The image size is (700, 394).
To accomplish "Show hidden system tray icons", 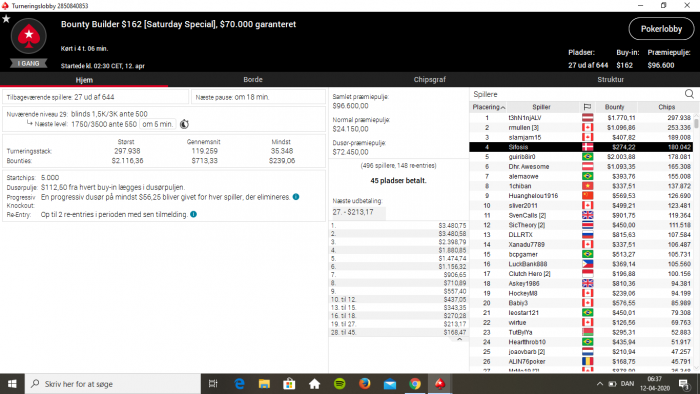I will [600, 384].
